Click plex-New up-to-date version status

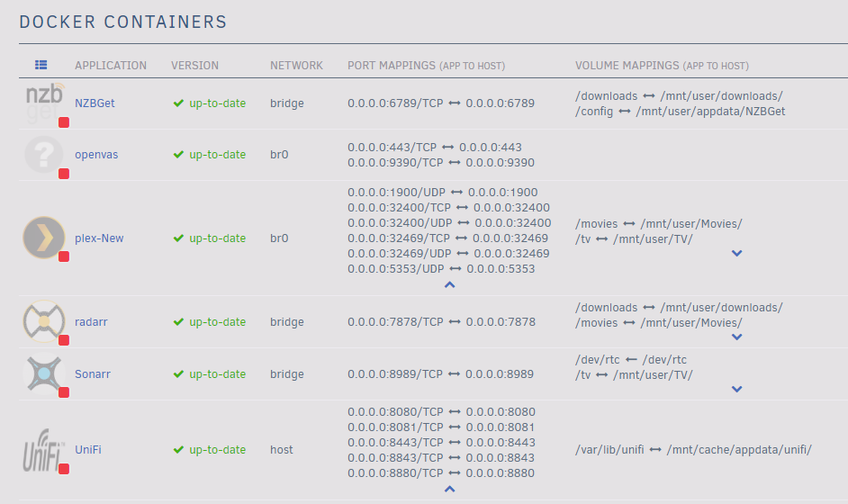click(209, 238)
